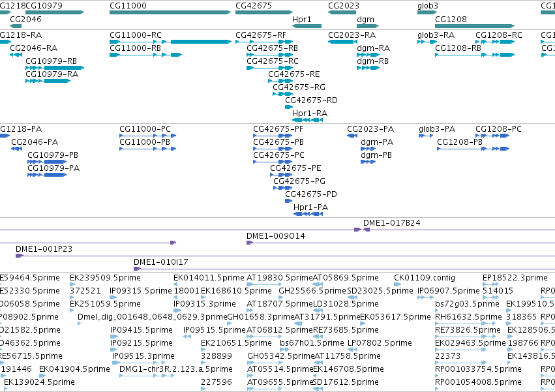Select the glob3 gene label
This screenshot has width=555, height=392.
[x=428, y=6]
